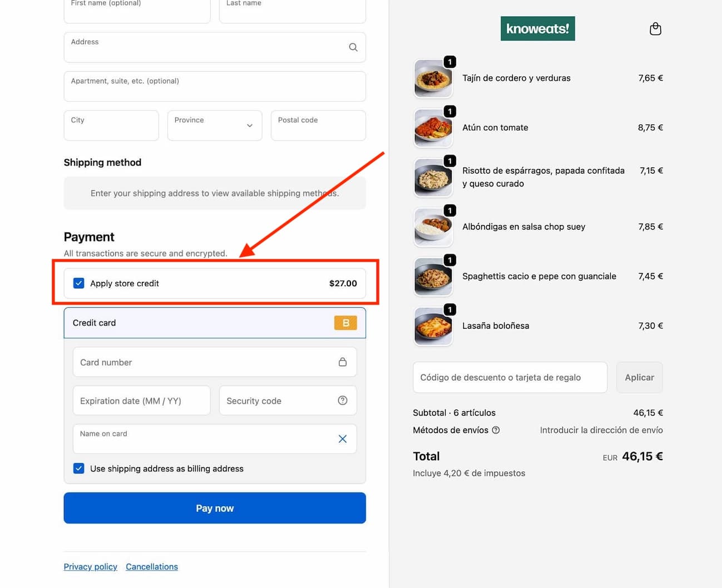Open the Cancellations link
This screenshot has height=588, width=722.
click(x=152, y=567)
